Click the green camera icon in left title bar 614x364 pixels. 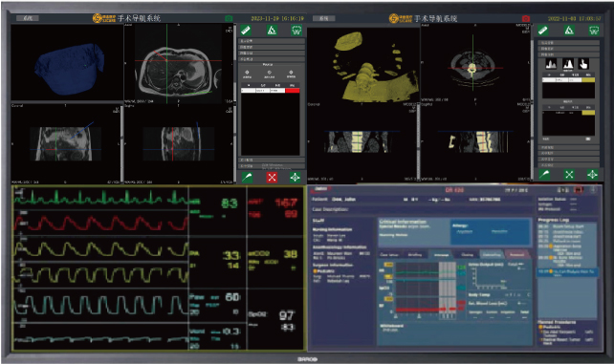click(x=229, y=18)
